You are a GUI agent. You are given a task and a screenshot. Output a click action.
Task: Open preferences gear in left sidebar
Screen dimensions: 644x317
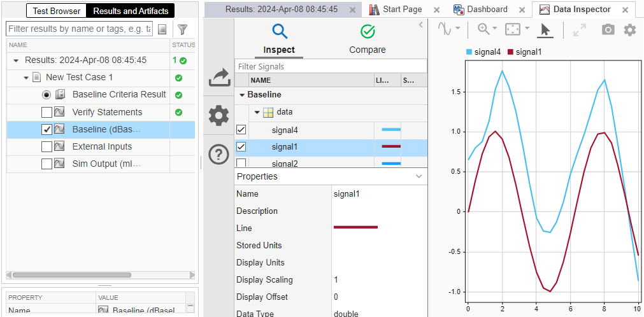click(218, 116)
